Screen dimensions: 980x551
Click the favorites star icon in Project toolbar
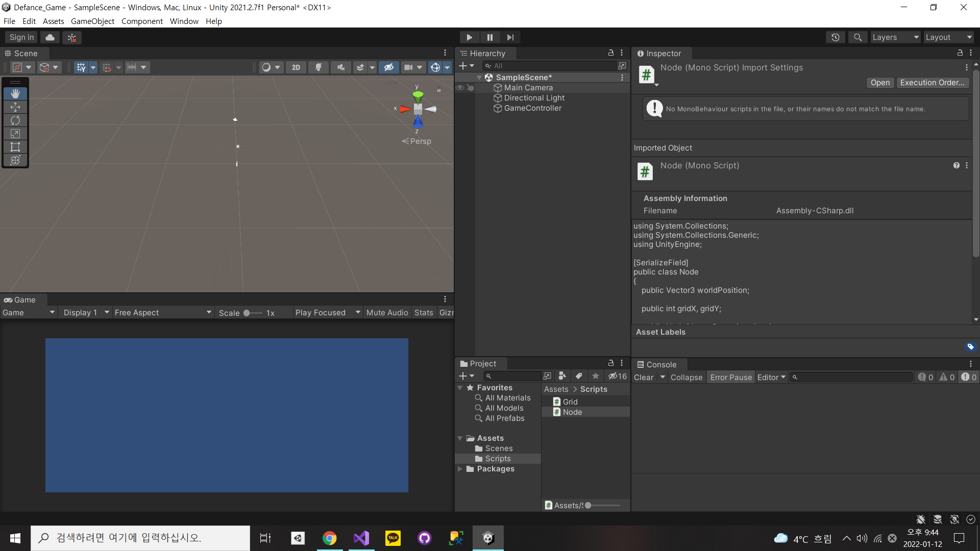coord(596,376)
